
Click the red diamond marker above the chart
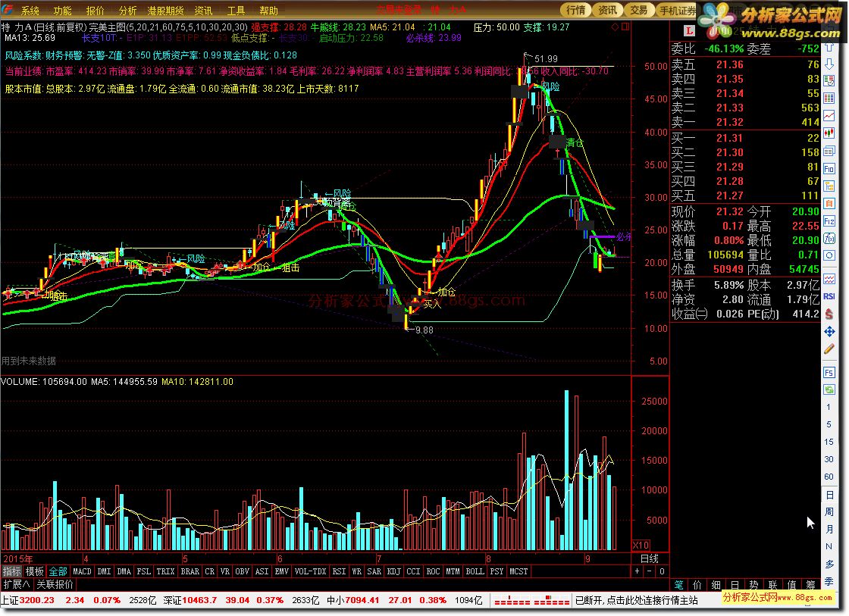tap(615, 27)
